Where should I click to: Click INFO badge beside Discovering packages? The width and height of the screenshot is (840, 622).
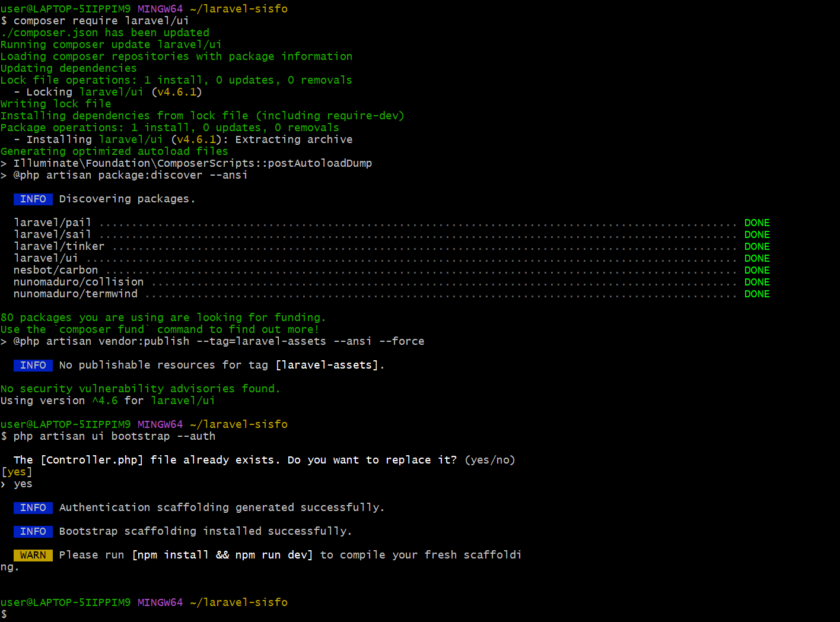pos(33,199)
